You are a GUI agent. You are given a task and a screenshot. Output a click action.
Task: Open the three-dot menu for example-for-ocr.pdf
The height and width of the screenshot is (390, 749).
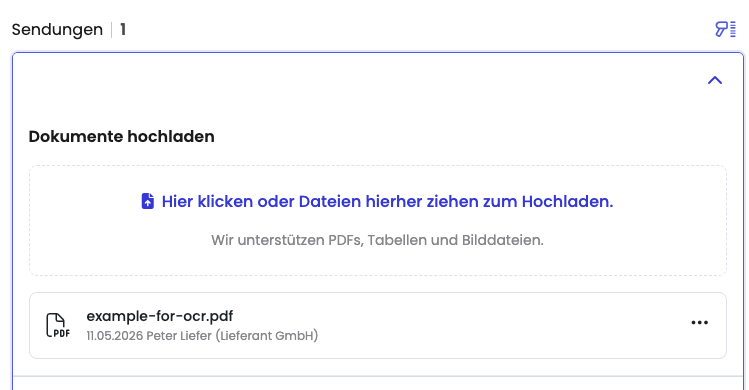[700, 323]
